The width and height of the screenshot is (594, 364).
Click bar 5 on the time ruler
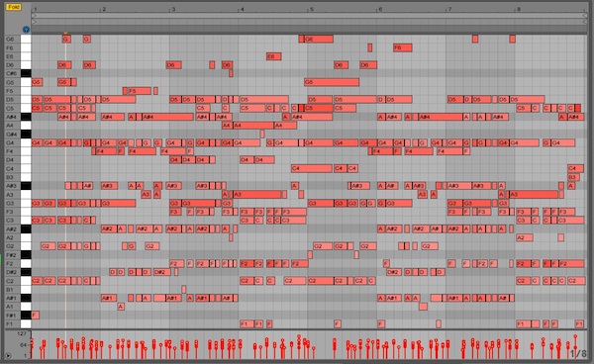pyautogui.click(x=312, y=9)
